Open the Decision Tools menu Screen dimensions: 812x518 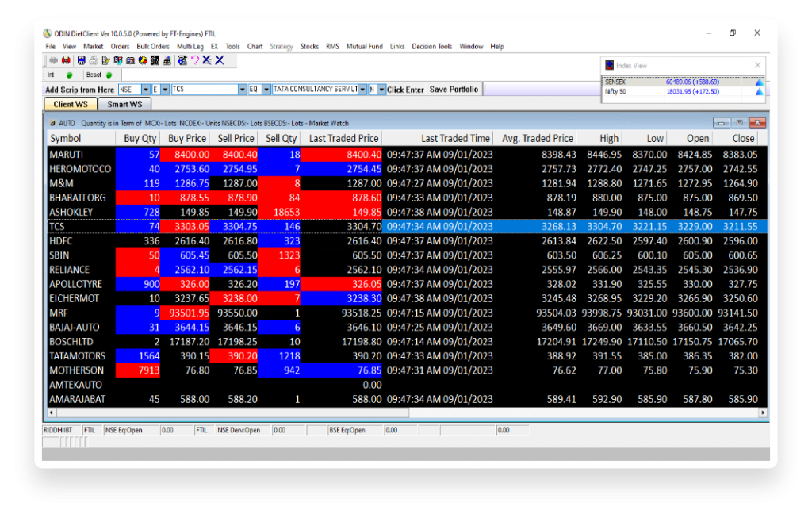pos(432,47)
